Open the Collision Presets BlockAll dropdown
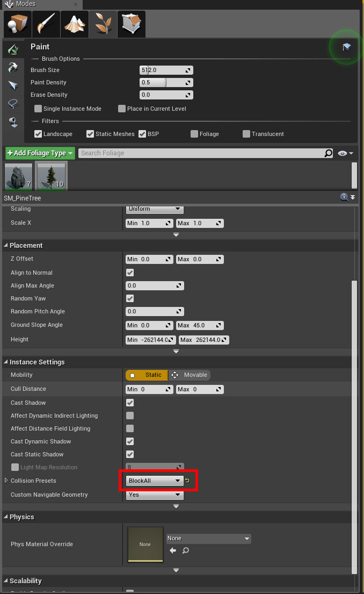The height and width of the screenshot is (594, 364). click(155, 481)
